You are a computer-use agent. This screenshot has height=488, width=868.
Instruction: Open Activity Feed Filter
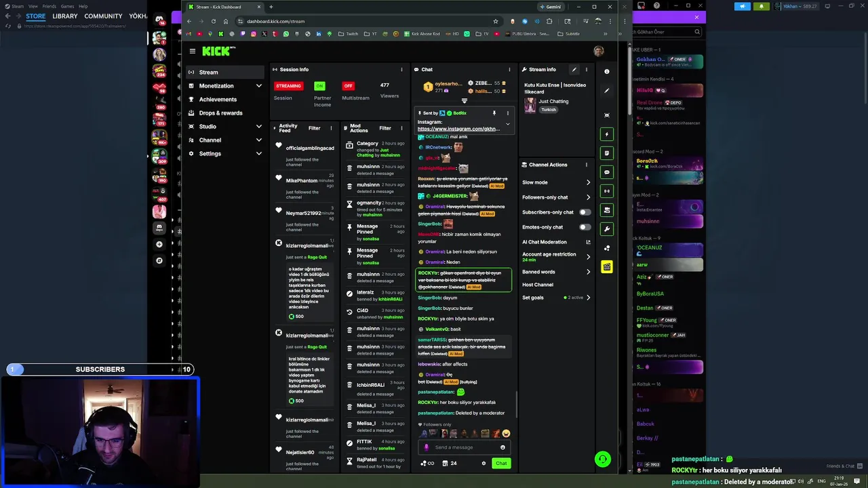click(x=315, y=128)
